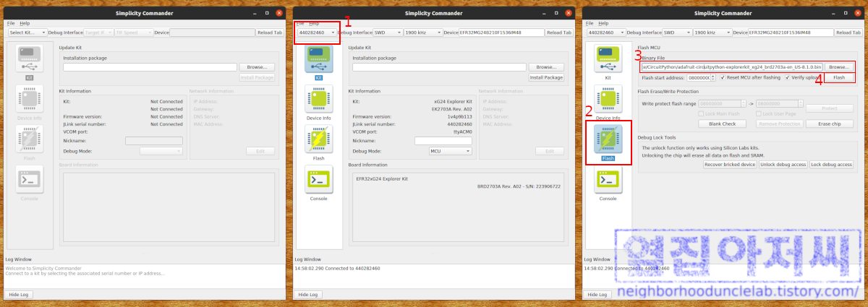This screenshot has height=307, width=868.
Task: Click the Blank Check button
Action: tap(723, 124)
